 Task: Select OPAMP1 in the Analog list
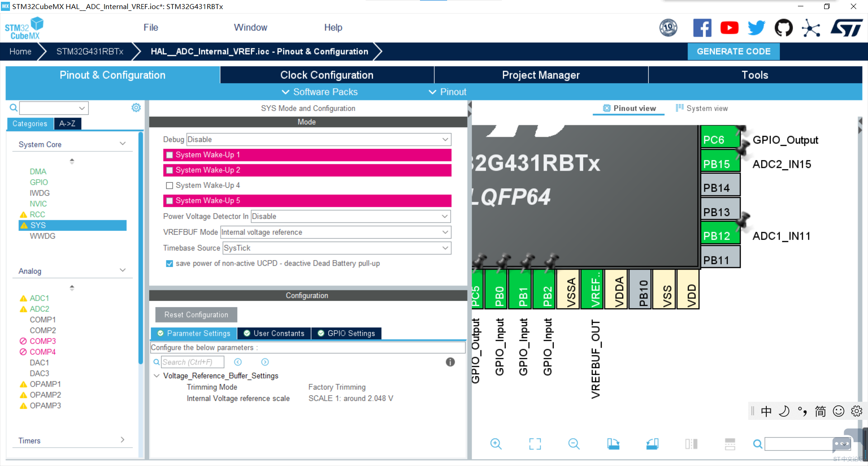pyautogui.click(x=45, y=384)
